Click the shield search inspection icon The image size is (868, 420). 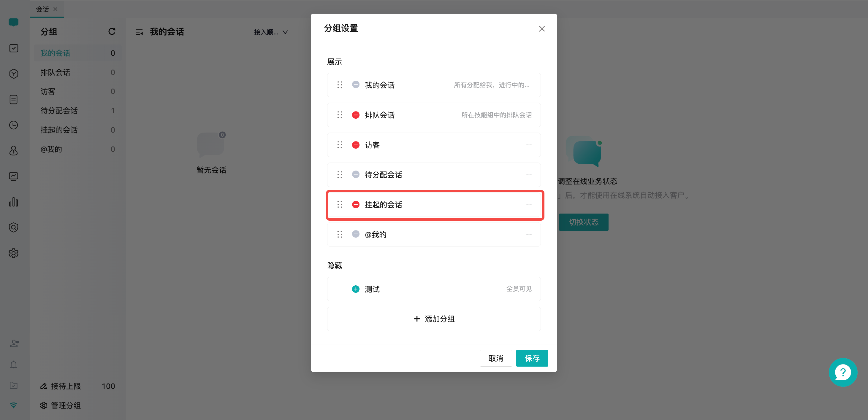pyautogui.click(x=13, y=227)
